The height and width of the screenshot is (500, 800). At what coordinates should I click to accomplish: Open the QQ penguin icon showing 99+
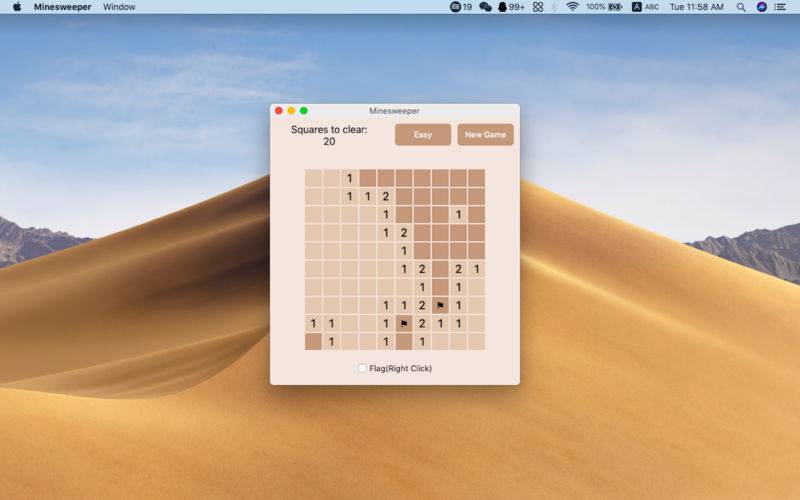(x=511, y=7)
